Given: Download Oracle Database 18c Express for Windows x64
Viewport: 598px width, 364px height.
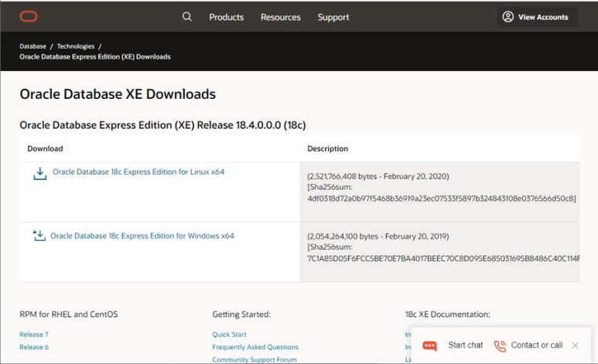Looking at the screenshot, I should [142, 236].
